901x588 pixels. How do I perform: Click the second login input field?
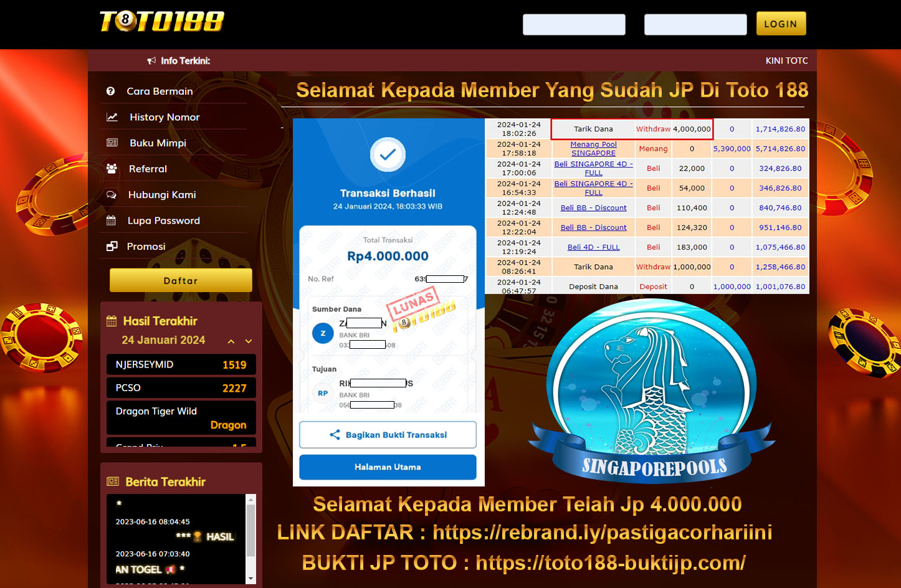pos(695,24)
